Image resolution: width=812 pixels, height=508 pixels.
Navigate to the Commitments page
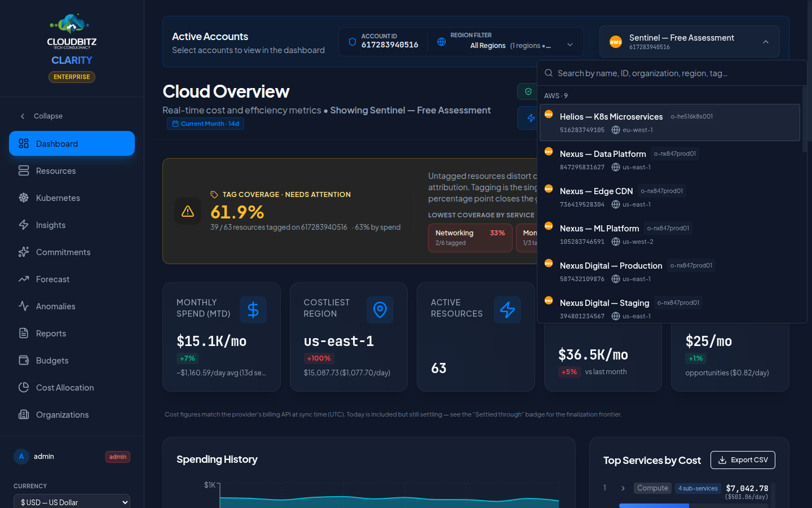(72, 252)
